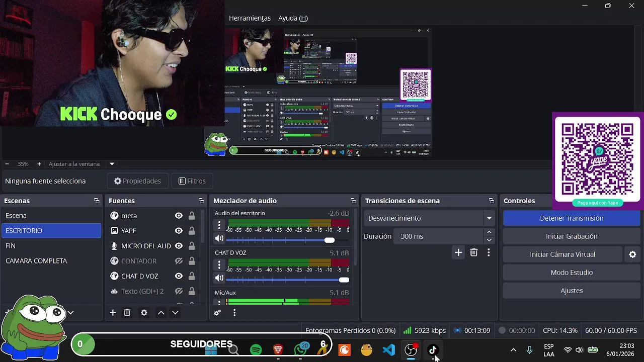Screen dimensions: 644x362
Task: Zoom out the preview with minus icon
Action: pos(7,164)
